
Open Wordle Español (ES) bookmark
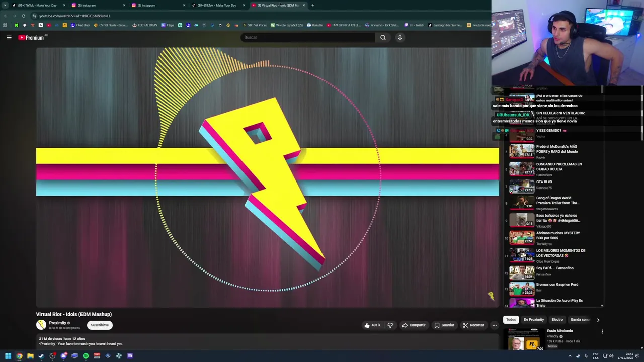[287, 25]
